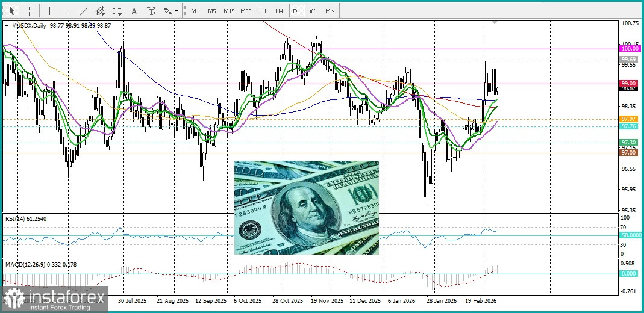Click the 28 Jan 2026 date label
Image resolution: width=644 pixels, height=313 pixels.
click(442, 301)
